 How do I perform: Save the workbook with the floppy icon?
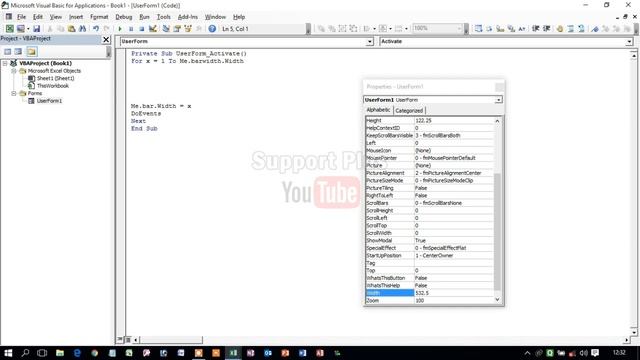(x=36, y=29)
